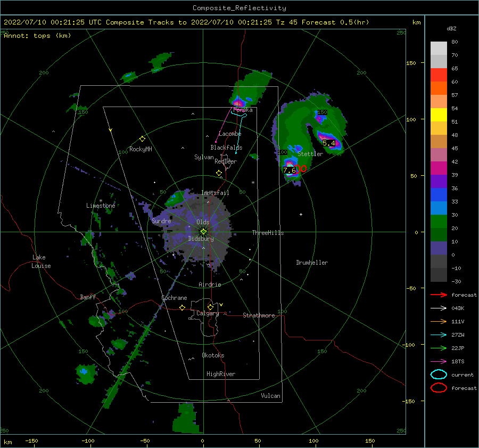The height and width of the screenshot is (448, 479).
Task: Click the radar site marker at center
Action: pyautogui.click(x=203, y=232)
